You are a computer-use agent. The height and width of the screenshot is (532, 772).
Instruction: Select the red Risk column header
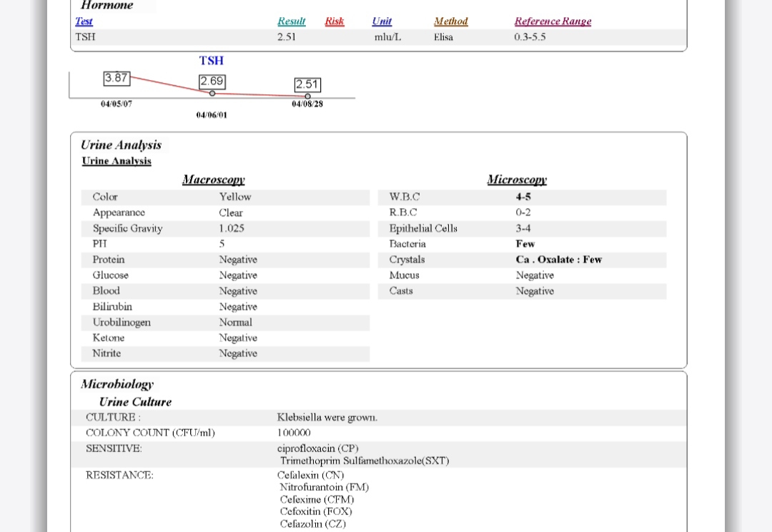[334, 21]
